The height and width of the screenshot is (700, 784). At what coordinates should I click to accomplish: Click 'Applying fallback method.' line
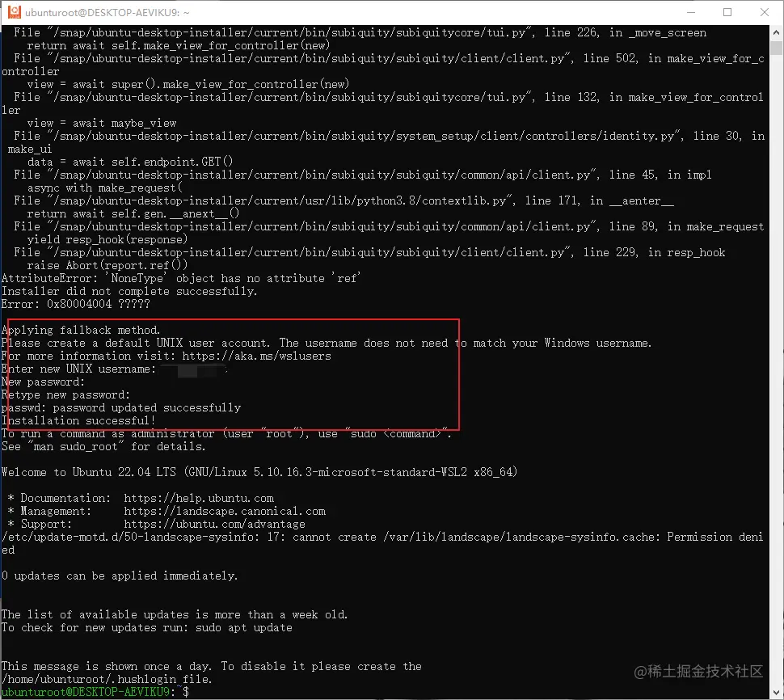pos(81,330)
